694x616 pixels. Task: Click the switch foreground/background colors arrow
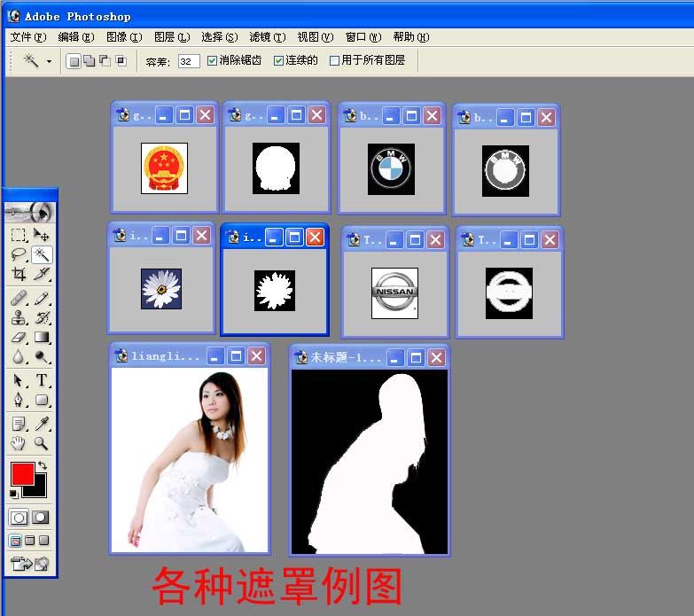[43, 465]
